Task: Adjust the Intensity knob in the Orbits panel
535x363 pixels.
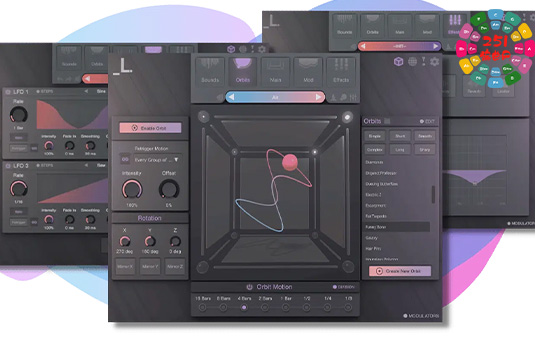Action: [x=132, y=189]
